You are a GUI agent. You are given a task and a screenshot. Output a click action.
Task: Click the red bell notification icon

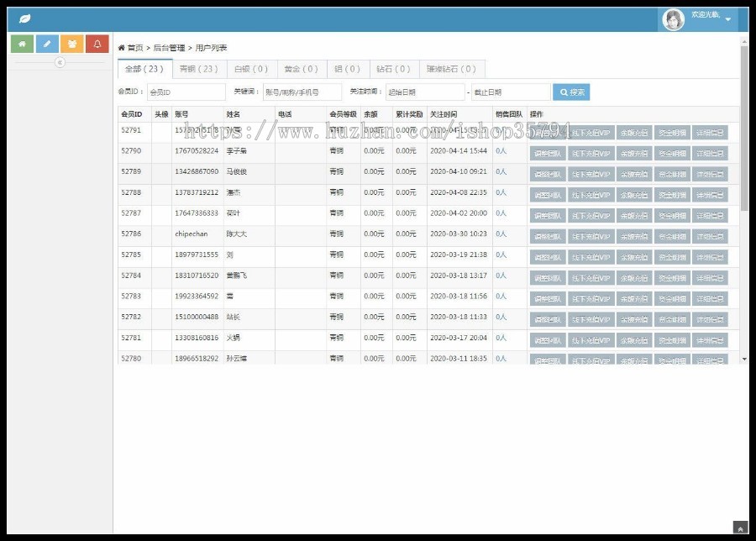tap(97, 44)
